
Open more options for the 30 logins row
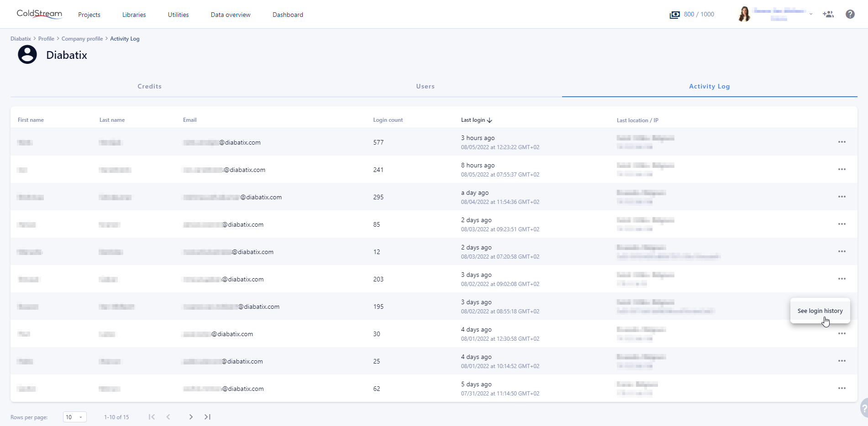pos(842,333)
